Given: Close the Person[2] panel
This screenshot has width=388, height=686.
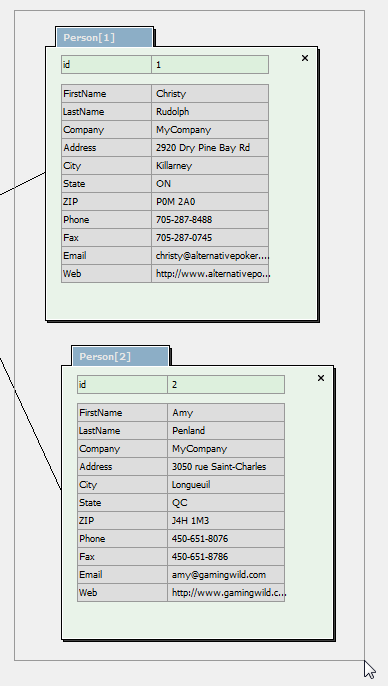Looking at the screenshot, I should (x=321, y=378).
